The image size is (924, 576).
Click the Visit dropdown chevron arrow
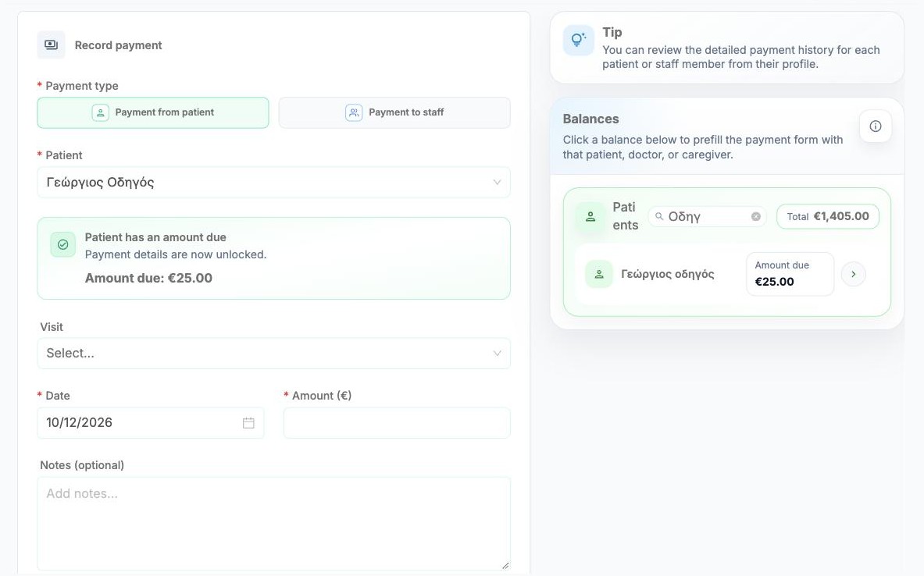pyautogui.click(x=497, y=354)
